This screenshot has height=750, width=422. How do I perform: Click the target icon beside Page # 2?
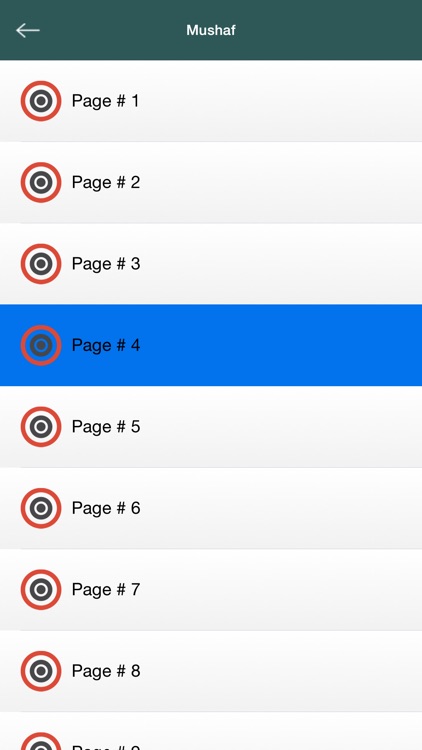pyautogui.click(x=41, y=182)
